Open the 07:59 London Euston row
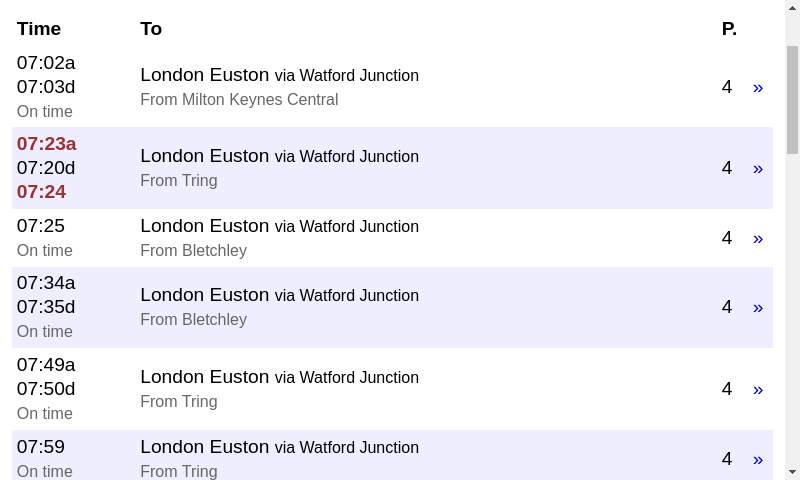 tap(392, 455)
